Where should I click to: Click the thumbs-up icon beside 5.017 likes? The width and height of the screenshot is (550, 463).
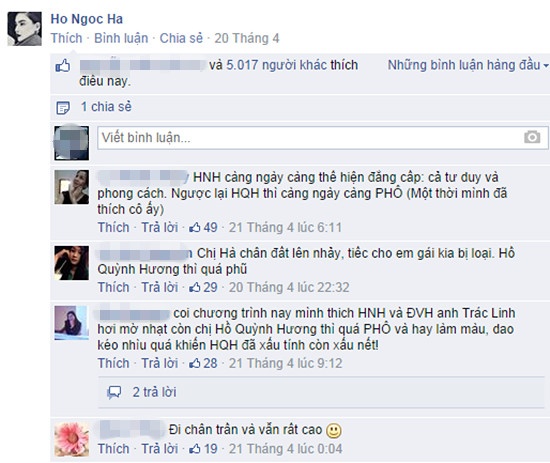pyautogui.click(x=63, y=66)
